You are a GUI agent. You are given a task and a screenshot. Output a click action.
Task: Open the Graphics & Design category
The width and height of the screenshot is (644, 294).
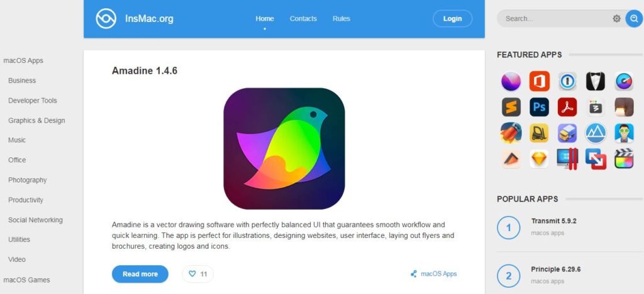click(36, 120)
